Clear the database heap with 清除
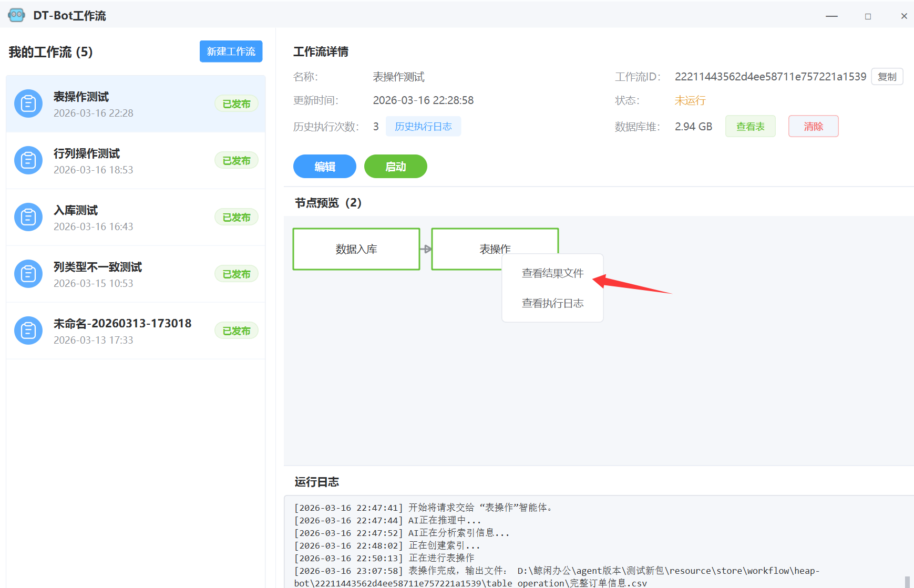Image resolution: width=914 pixels, height=588 pixels. point(813,127)
